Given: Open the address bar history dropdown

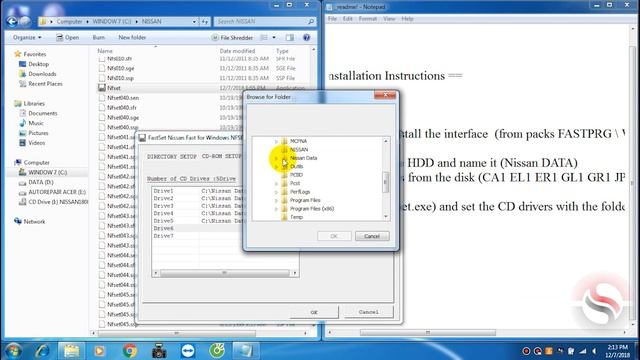Looking at the screenshot, I should tap(194, 21).
